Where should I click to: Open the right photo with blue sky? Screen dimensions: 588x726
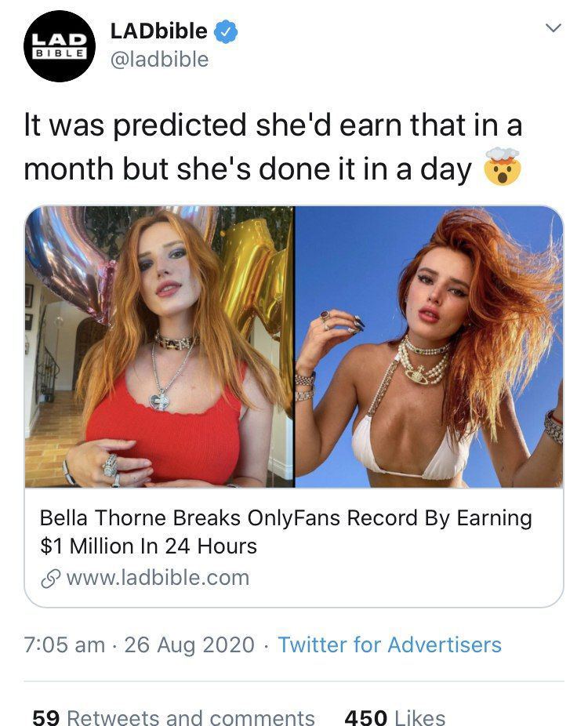coord(429,347)
